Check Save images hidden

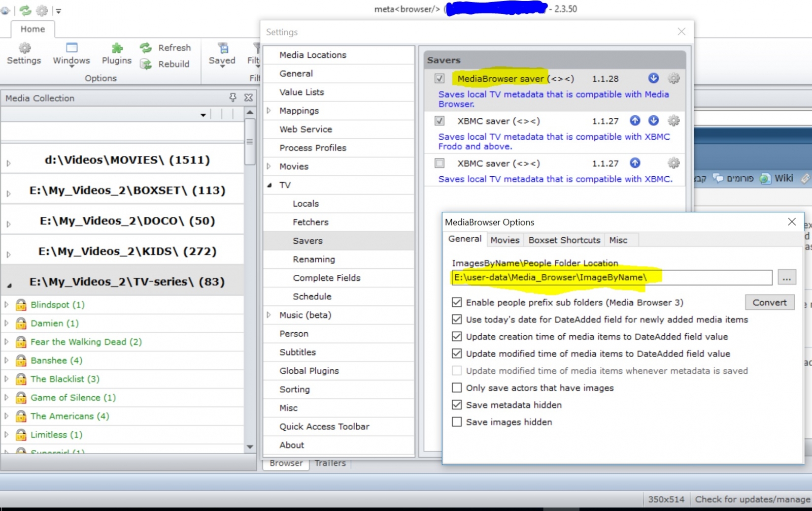457,422
